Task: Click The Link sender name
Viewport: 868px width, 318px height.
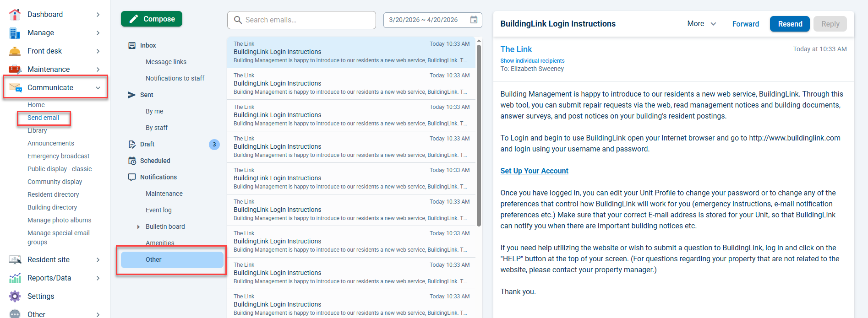Action: click(x=516, y=49)
